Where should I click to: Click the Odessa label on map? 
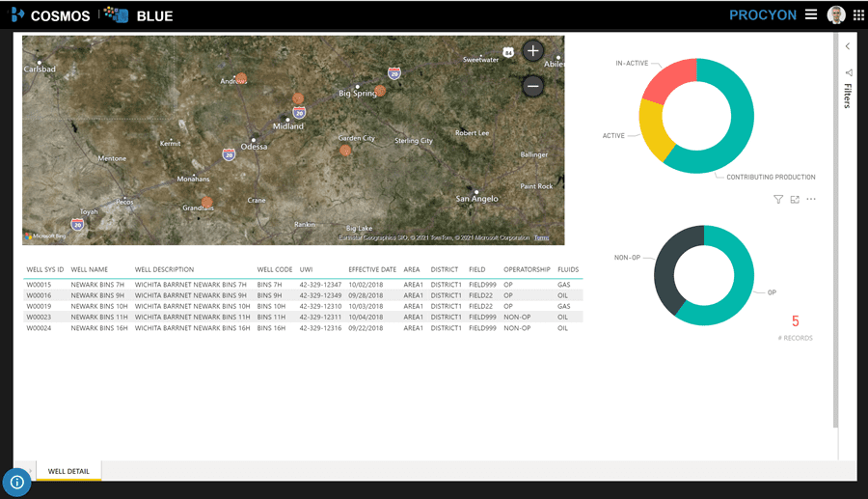point(254,147)
